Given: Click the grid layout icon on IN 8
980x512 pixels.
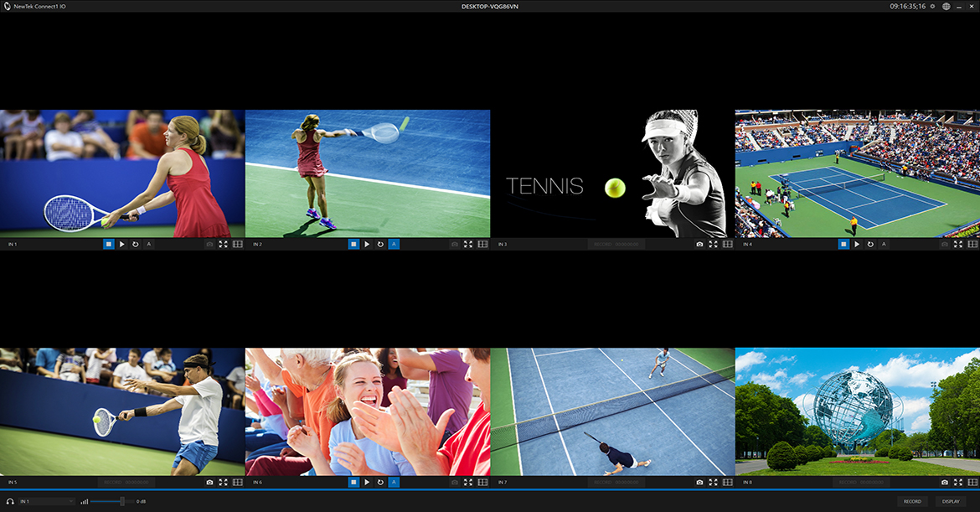Looking at the screenshot, I should tap(972, 483).
